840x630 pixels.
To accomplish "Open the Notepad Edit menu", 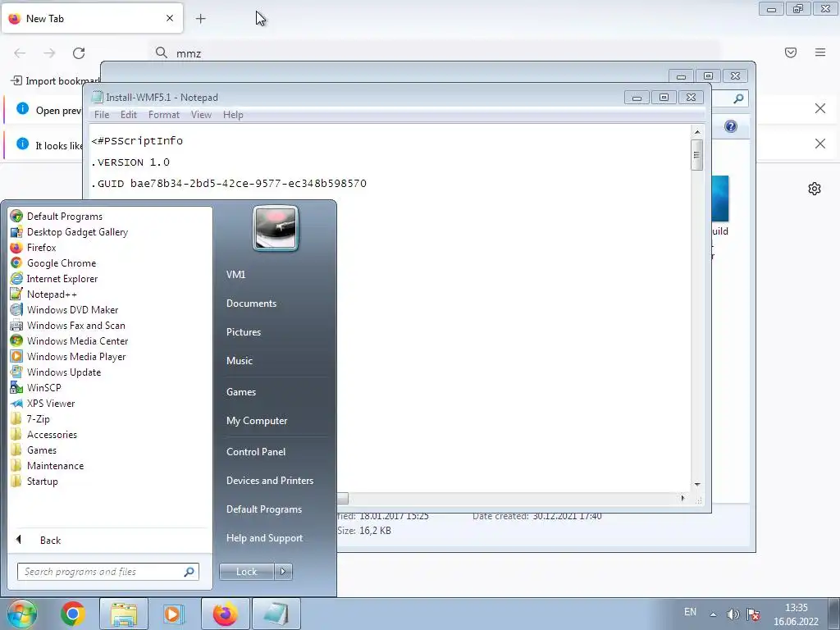I will tap(129, 115).
